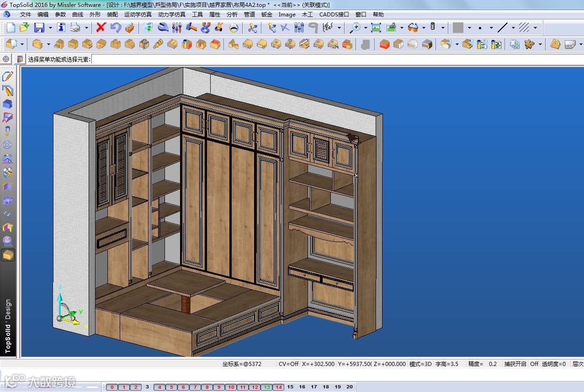Click the red X delete icon
The width and height of the screenshot is (584, 392).
click(x=101, y=27)
